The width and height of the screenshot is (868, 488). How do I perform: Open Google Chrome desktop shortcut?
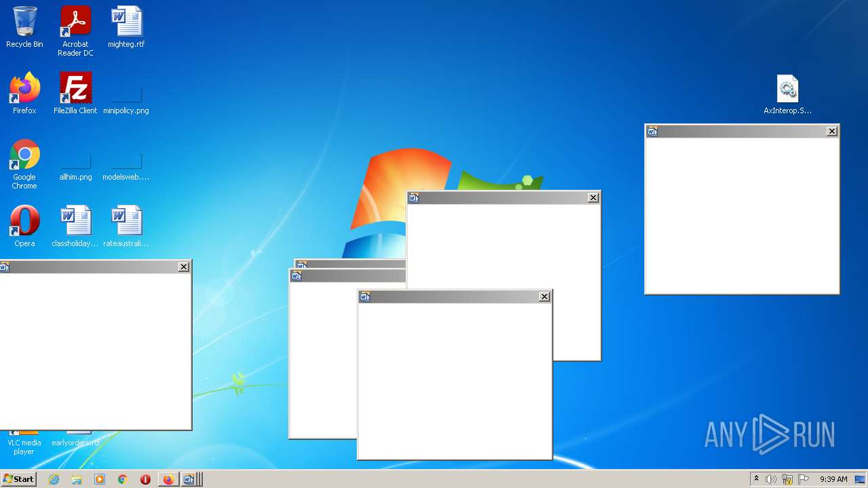[24, 164]
